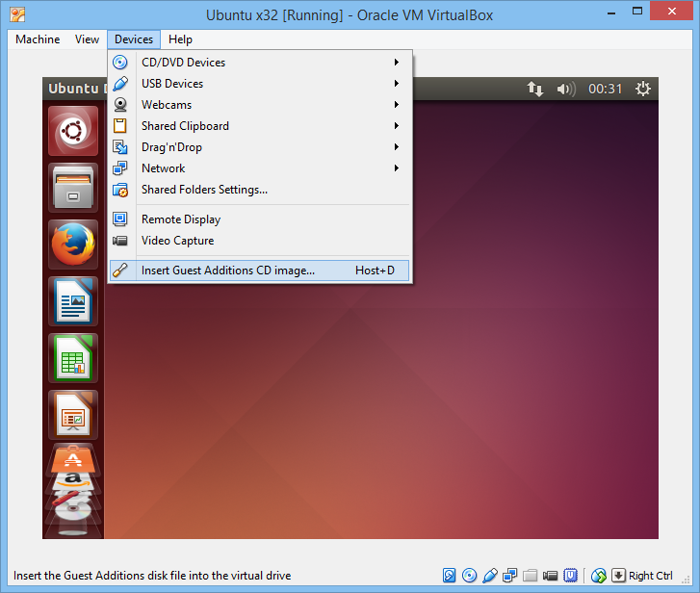
Task: Click hard disk activity status icon
Action: coord(449,576)
